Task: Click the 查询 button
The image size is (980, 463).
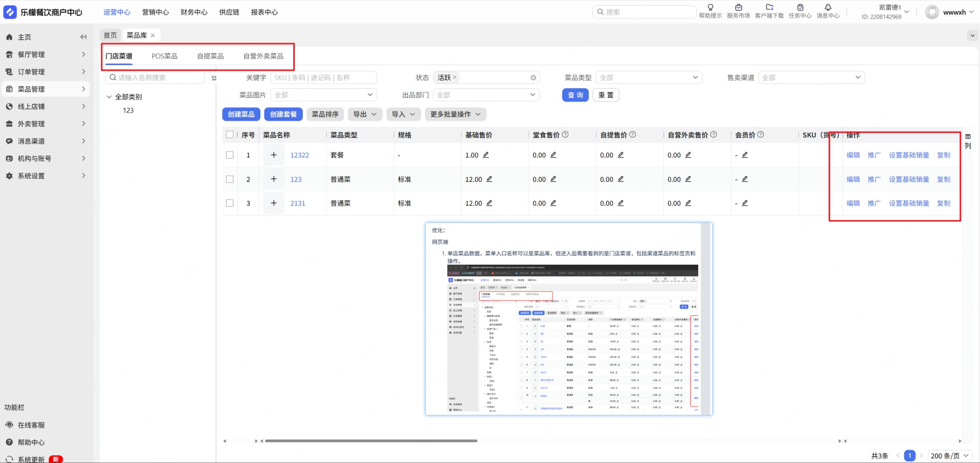Action: (x=575, y=95)
